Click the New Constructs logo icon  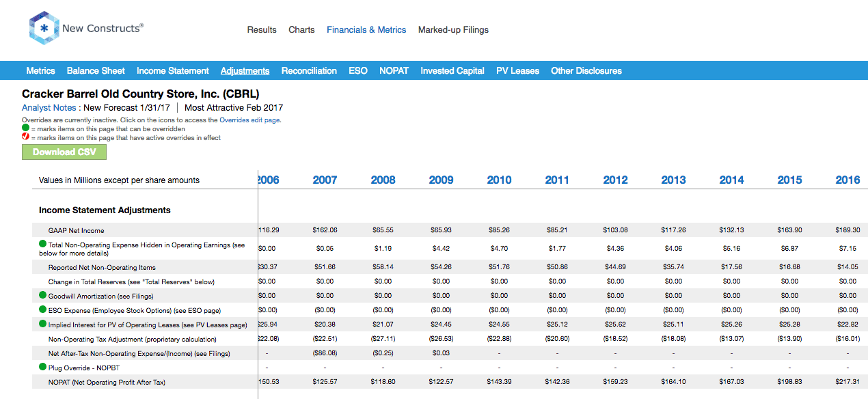(x=44, y=28)
